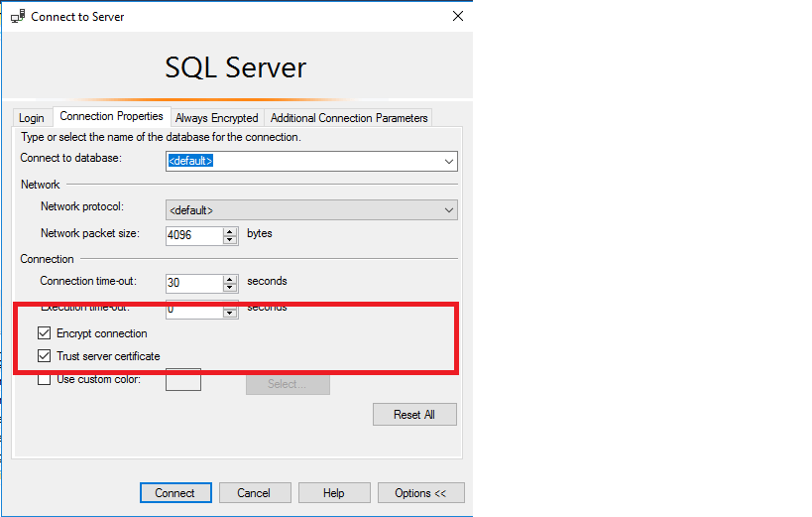Toggle the Encrypt connection checkbox

44,332
